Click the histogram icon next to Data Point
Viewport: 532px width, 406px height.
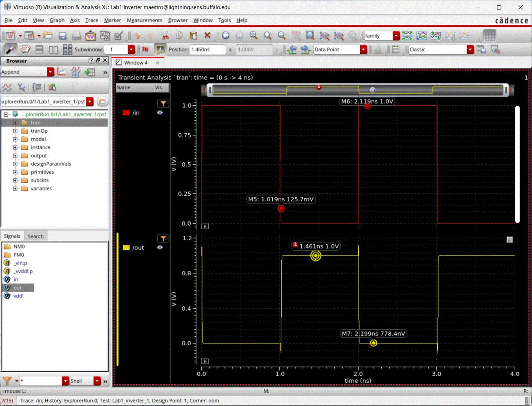pyautogui.click(x=377, y=49)
